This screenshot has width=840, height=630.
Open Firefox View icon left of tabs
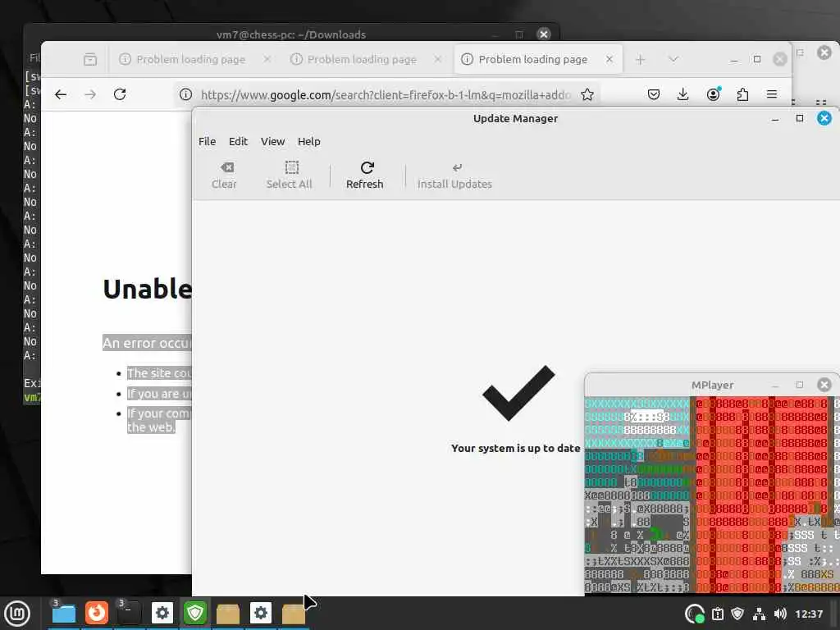point(90,59)
